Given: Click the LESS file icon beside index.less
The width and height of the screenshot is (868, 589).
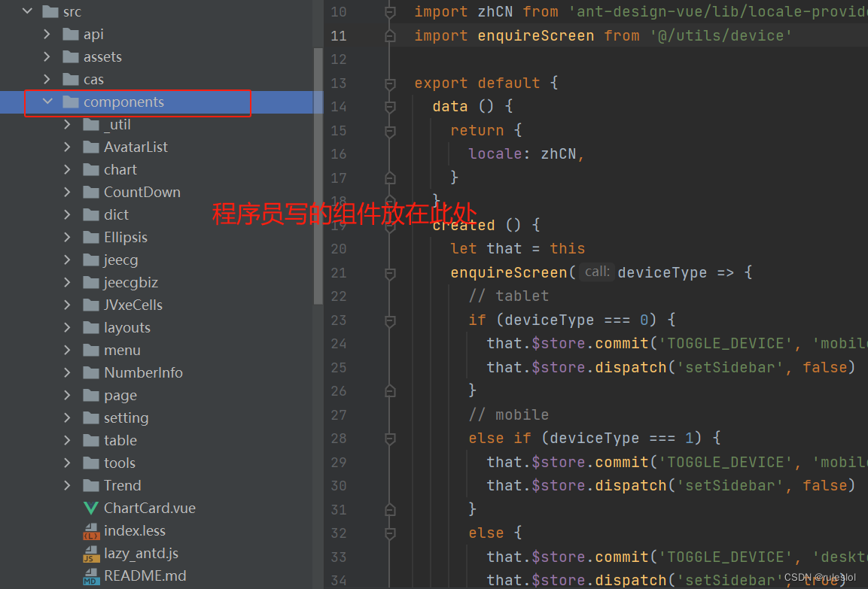Looking at the screenshot, I should coord(90,530).
